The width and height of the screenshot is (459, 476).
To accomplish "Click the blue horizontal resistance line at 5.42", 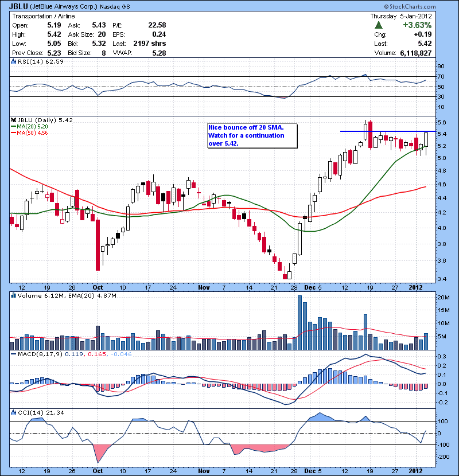I will coord(388,131).
